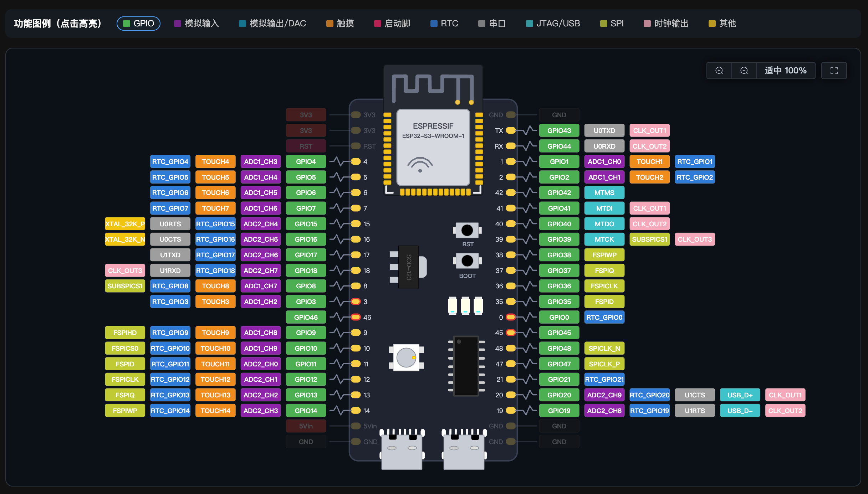Click the zoom out magnifier icon
Viewport: 868px width, 494px height.
(744, 71)
